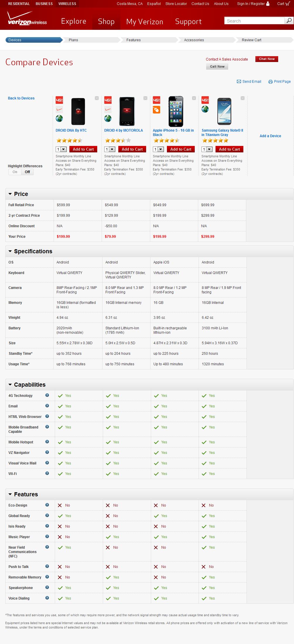This screenshot has width=294, height=644.
Task: Open the shopping cart icon in header
Action: (288, 4)
